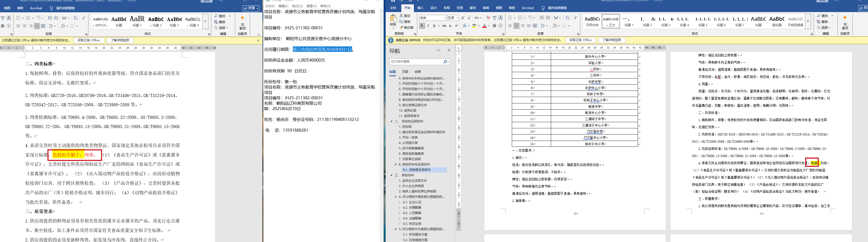
Task: Open the font size (五号) dropdown
Action: click(457, 18)
